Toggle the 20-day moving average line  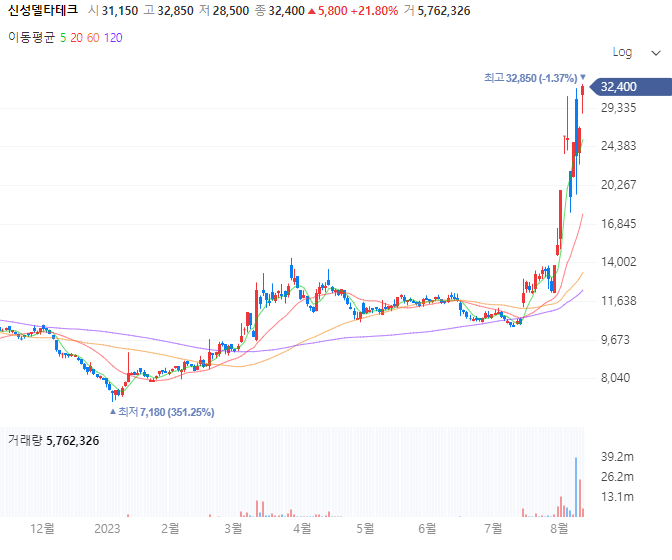[x=76, y=38]
